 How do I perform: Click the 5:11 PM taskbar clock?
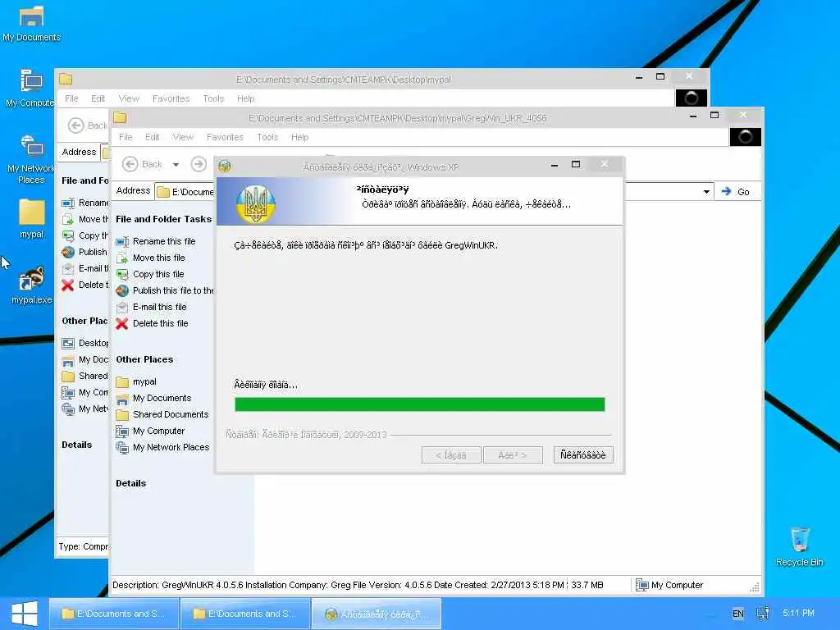coord(798,613)
